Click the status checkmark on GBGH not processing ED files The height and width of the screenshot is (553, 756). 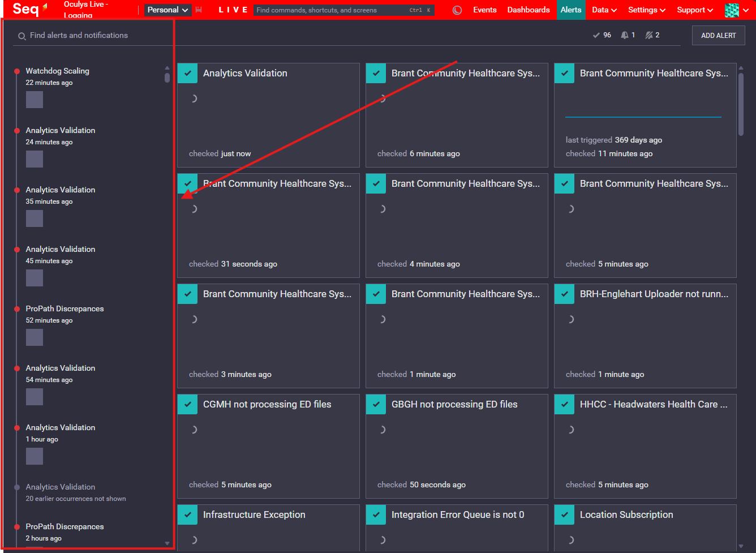coord(376,404)
